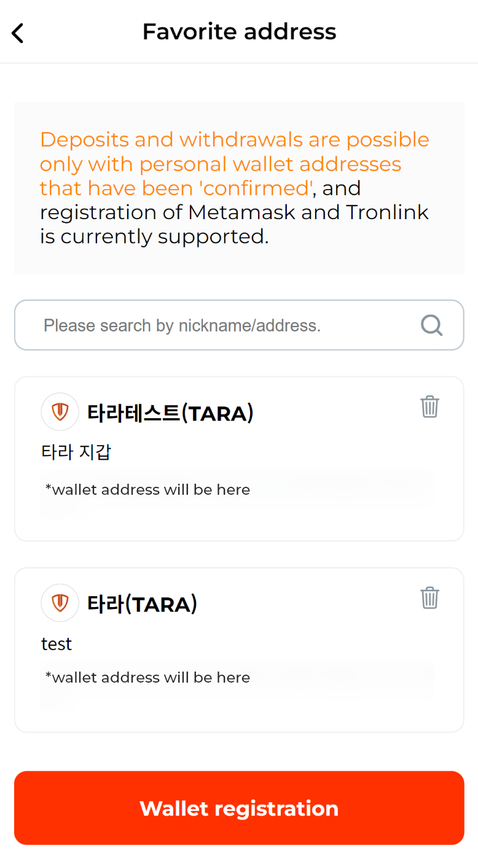Go back using the header arrow
The width and height of the screenshot is (478, 868).
point(18,33)
